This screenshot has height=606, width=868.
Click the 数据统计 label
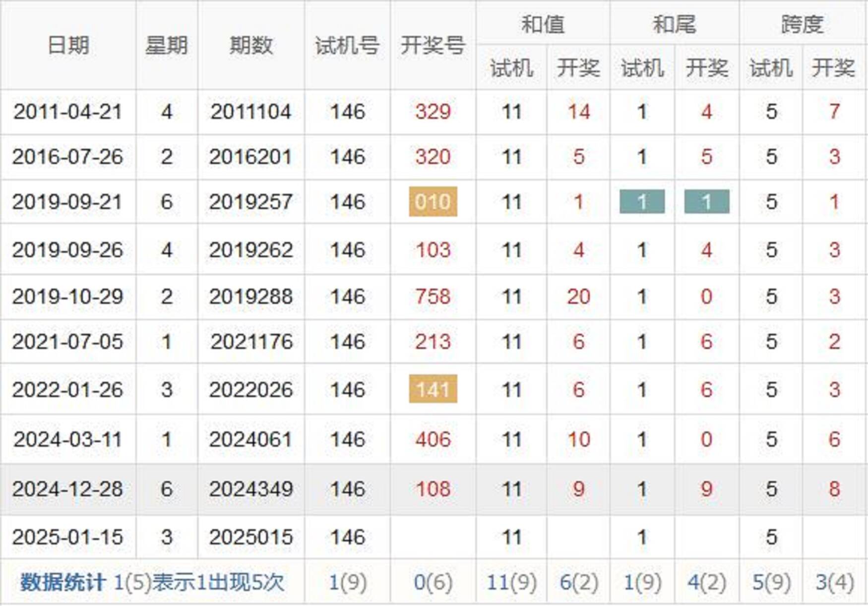[62, 582]
